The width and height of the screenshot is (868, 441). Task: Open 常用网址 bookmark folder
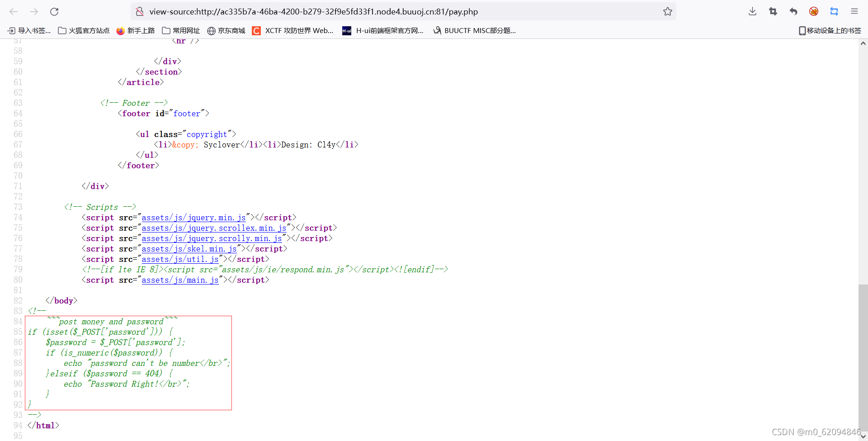pos(181,31)
